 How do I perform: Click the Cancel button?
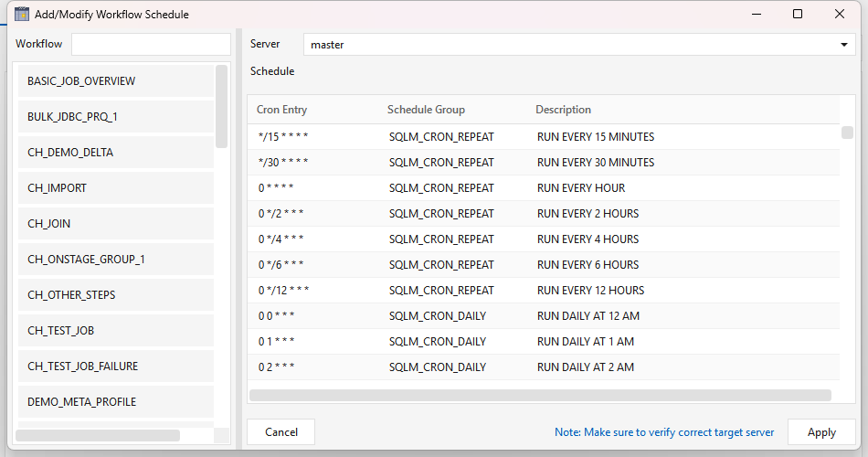pyautogui.click(x=281, y=432)
